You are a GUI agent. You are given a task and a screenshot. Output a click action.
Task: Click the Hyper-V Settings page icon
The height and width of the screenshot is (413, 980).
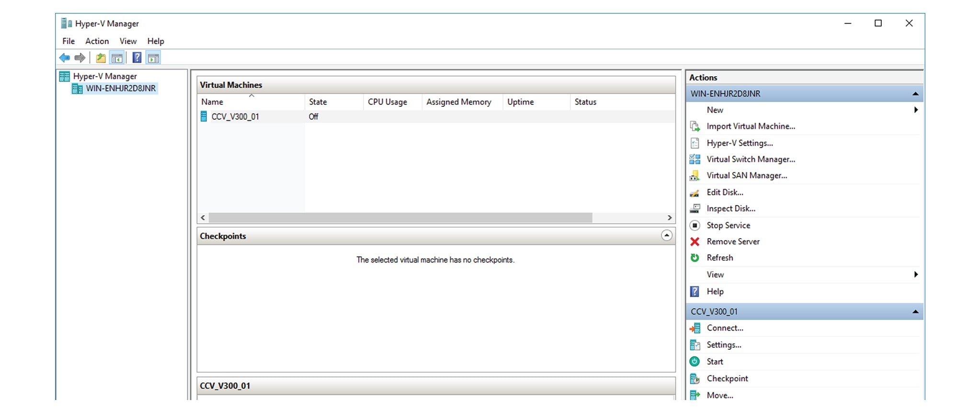pyautogui.click(x=695, y=143)
